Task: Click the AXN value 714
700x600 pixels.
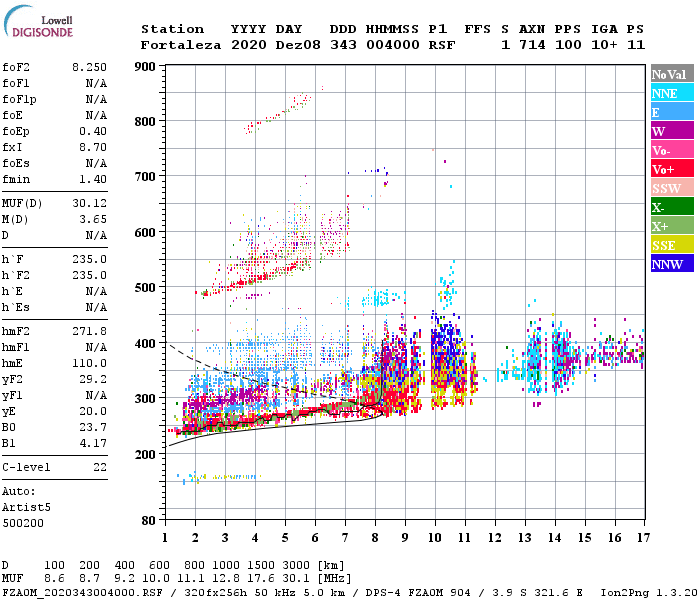Action: pos(532,45)
